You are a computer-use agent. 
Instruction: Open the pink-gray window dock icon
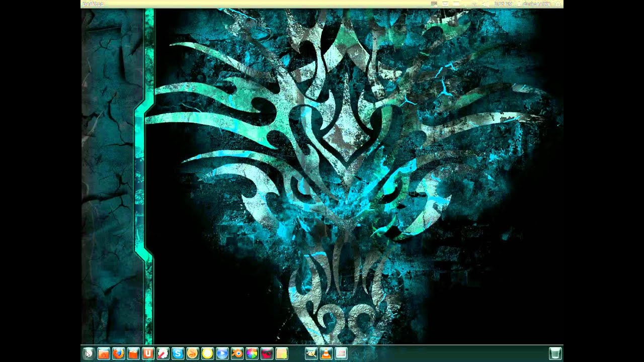point(341,353)
